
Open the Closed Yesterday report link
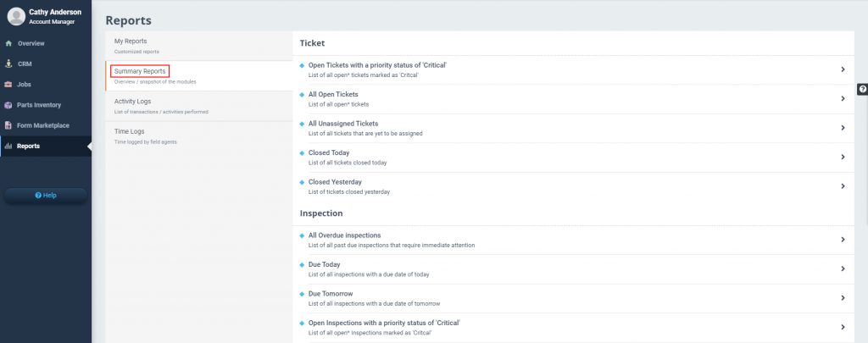click(x=335, y=182)
